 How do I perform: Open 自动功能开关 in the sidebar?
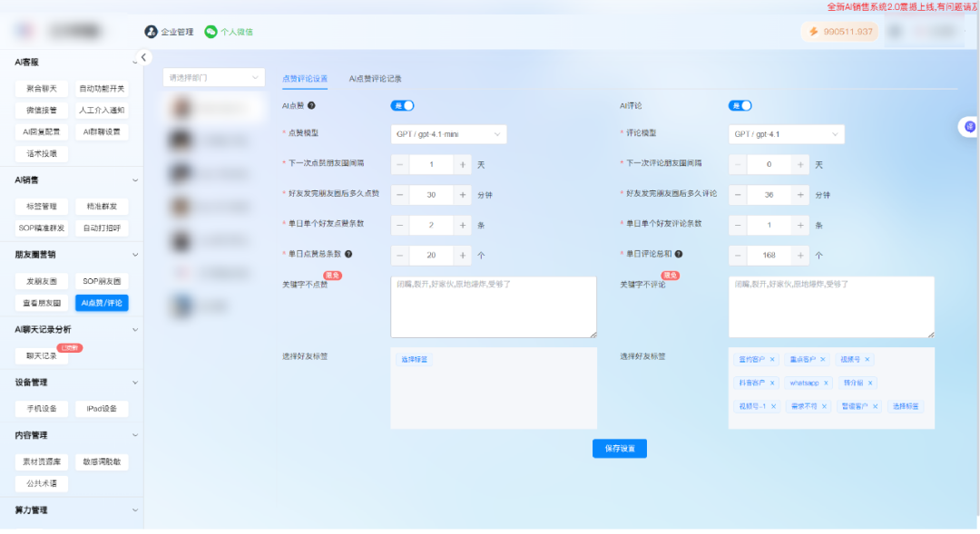point(102,89)
